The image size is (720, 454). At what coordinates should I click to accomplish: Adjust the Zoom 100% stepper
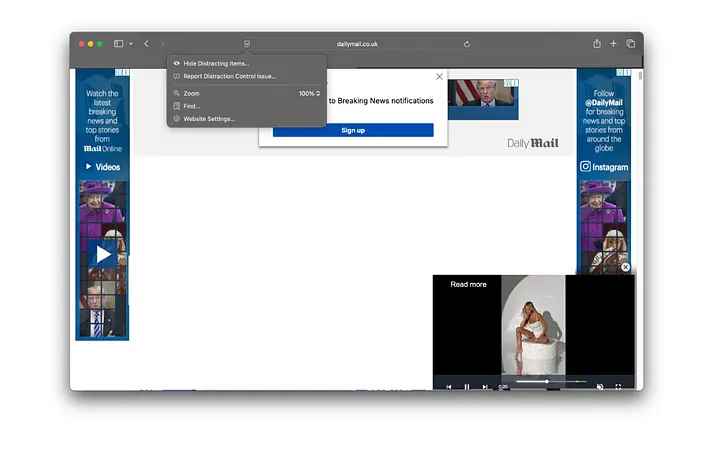tap(318, 93)
